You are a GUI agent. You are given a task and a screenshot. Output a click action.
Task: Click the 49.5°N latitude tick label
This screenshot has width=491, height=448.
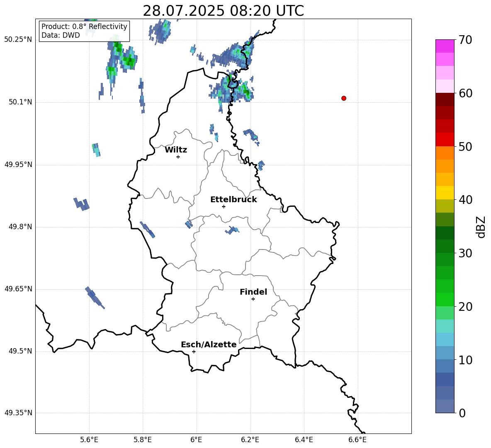20,351
